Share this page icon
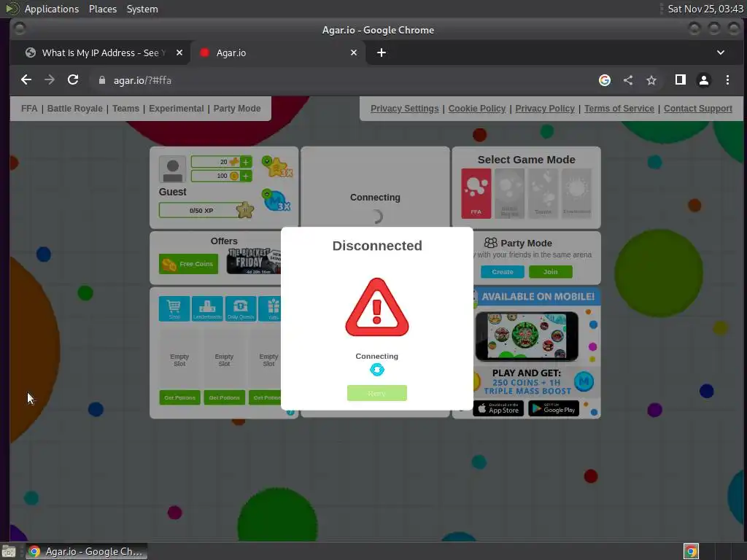 (628, 80)
